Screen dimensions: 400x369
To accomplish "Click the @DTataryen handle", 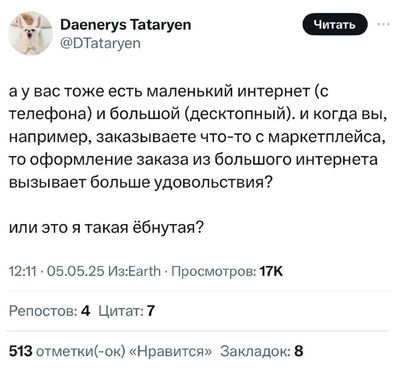I will [x=100, y=43].
